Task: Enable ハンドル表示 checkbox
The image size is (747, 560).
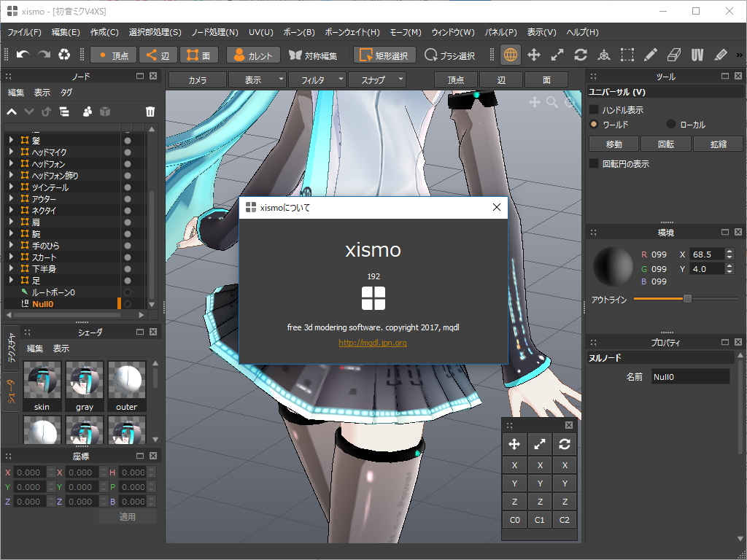Action: pyautogui.click(x=594, y=109)
